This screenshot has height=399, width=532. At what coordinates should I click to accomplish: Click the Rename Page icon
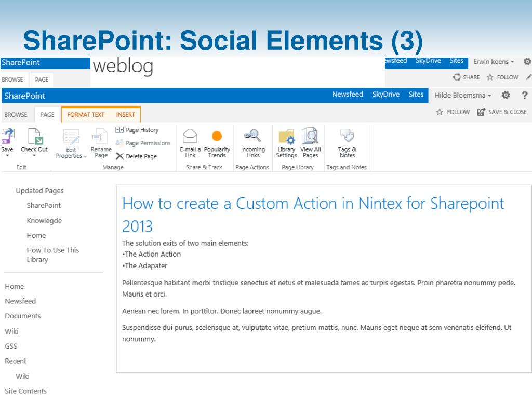coord(101,137)
